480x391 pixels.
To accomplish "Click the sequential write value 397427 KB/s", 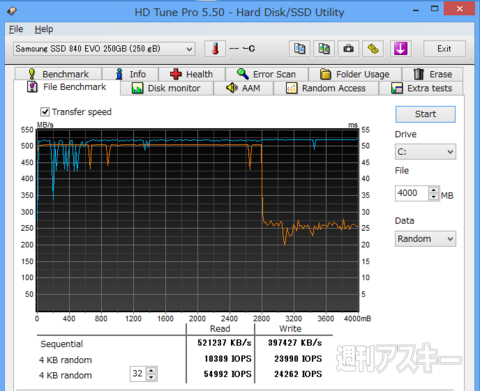I will click(x=295, y=343).
